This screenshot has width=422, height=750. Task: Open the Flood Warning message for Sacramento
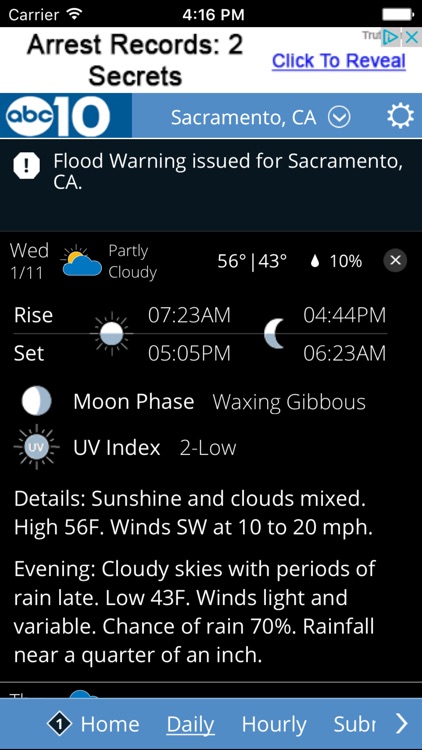point(227,172)
